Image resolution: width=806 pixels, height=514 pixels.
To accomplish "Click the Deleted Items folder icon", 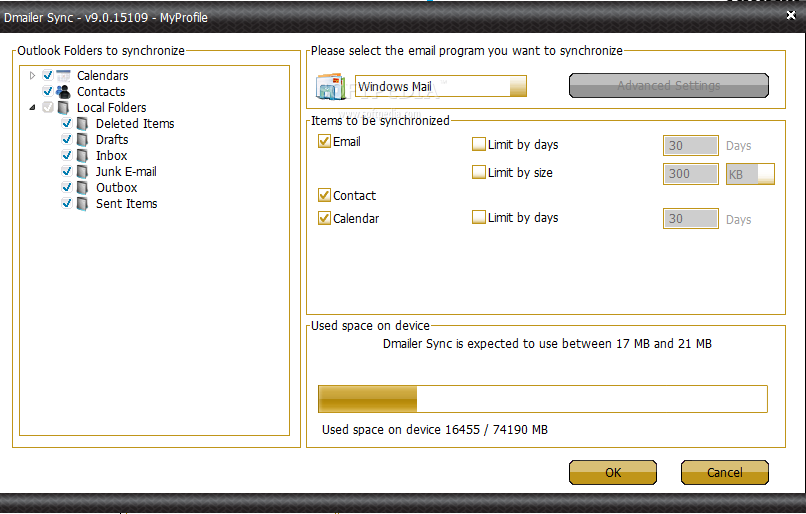I will [82, 123].
